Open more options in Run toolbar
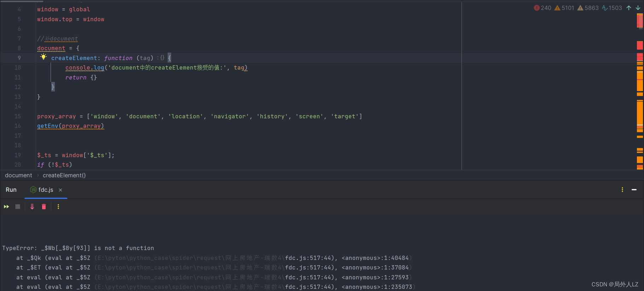 58,207
